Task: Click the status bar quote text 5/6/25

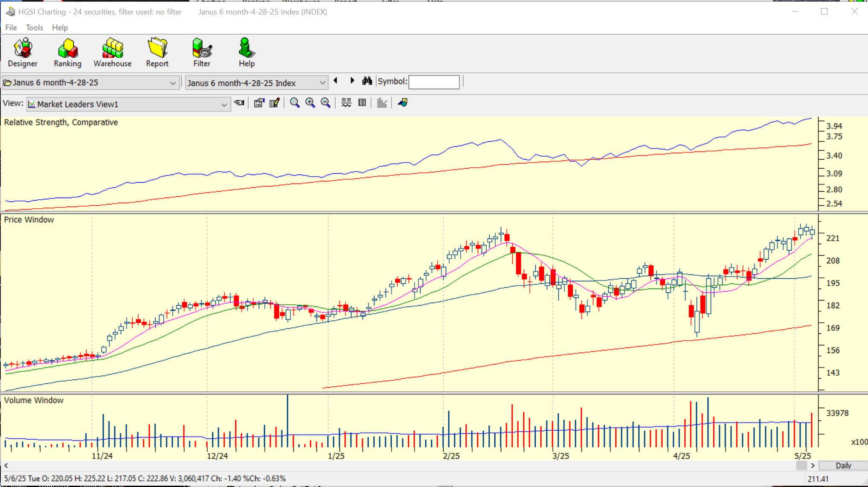Action: [145, 478]
